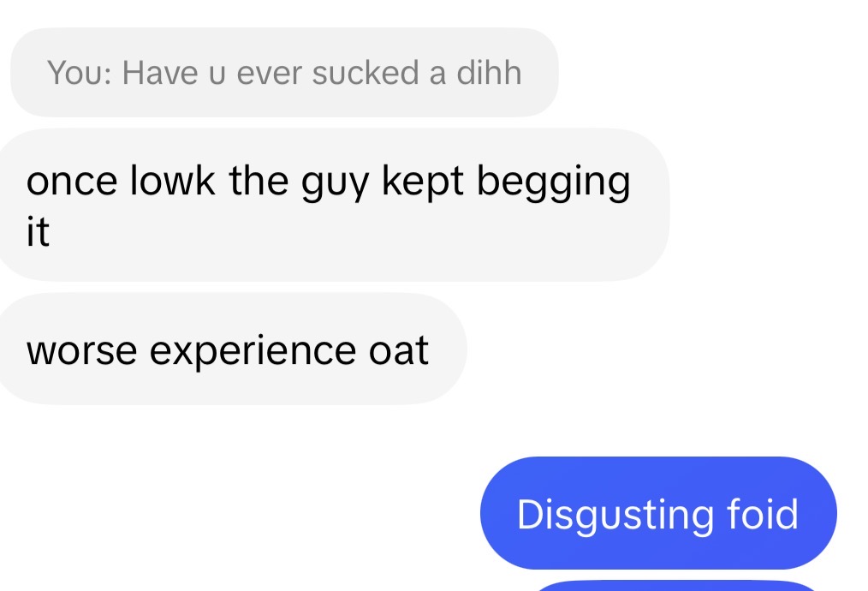Click the word 'kept' in gray bubble
The height and width of the screenshot is (591, 868).
coord(423,182)
